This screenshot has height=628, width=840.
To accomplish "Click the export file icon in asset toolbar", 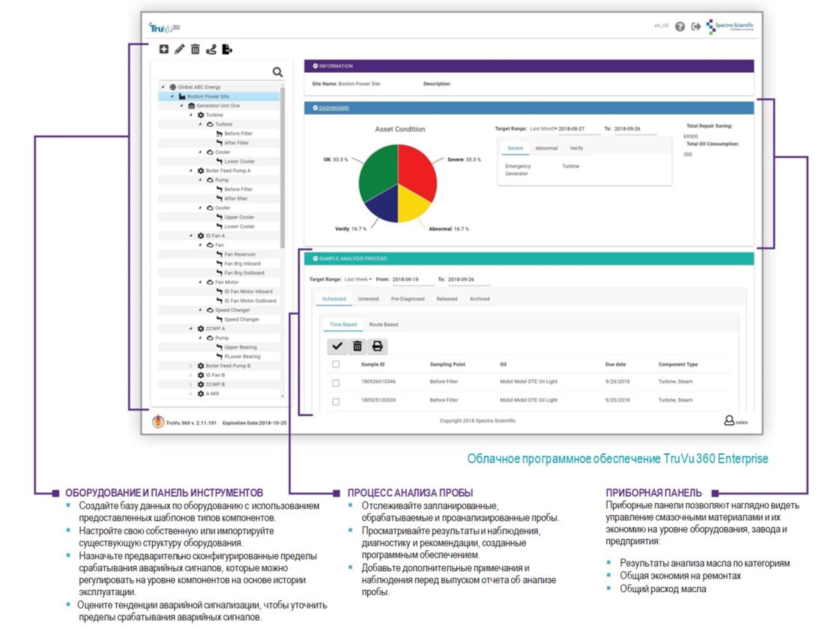I will [227, 50].
